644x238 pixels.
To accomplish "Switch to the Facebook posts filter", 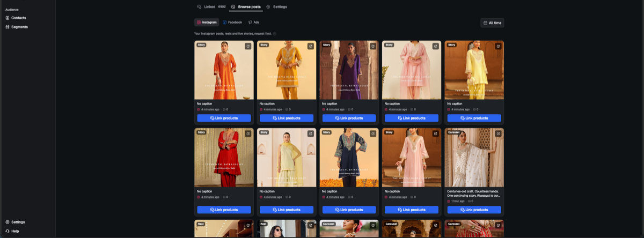I will pyautogui.click(x=232, y=23).
